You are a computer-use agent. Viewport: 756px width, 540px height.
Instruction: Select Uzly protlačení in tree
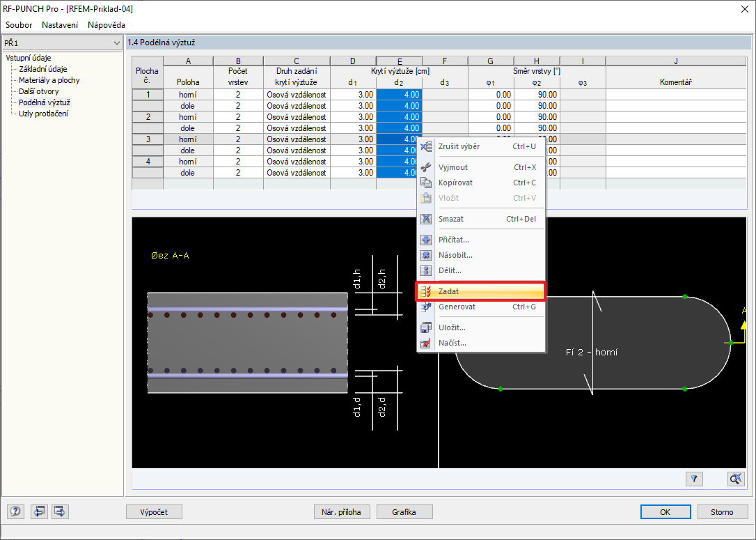[x=43, y=114]
